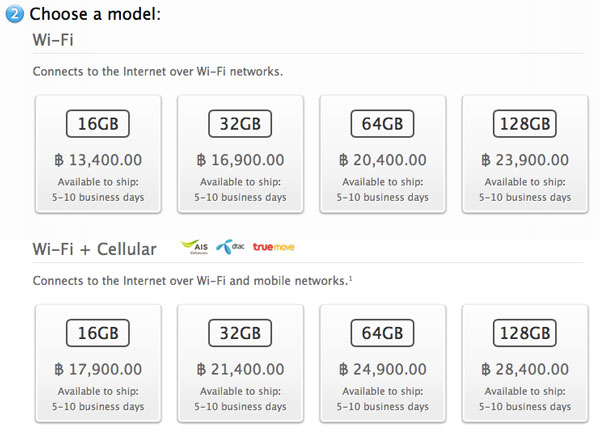Click the blue step 2 badge

15,14
